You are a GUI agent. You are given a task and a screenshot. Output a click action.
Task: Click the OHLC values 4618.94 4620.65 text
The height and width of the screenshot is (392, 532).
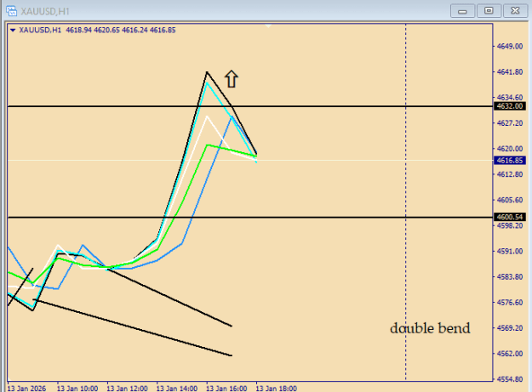pos(93,30)
